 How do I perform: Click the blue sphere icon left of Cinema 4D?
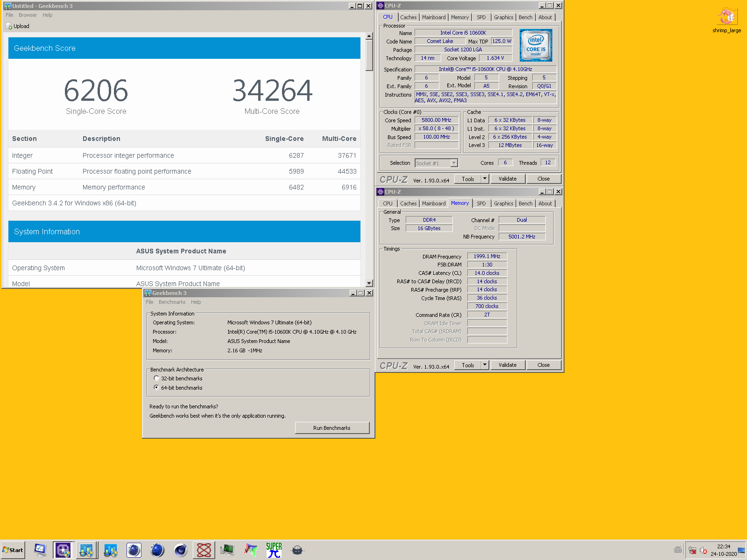(x=157, y=550)
